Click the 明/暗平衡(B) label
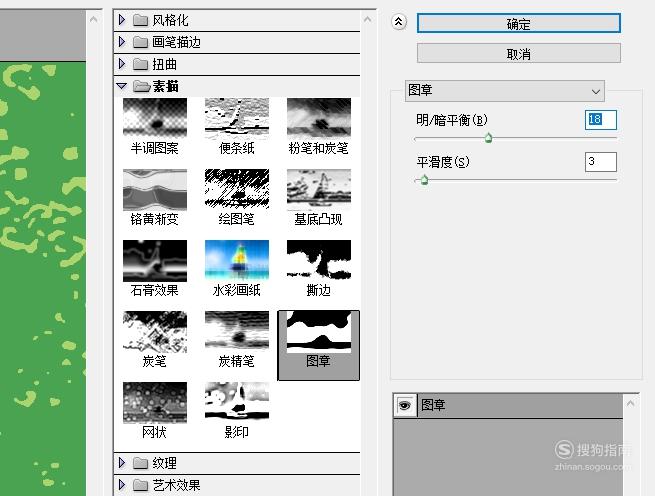Image resolution: width=655 pixels, height=496 pixels. (x=452, y=120)
